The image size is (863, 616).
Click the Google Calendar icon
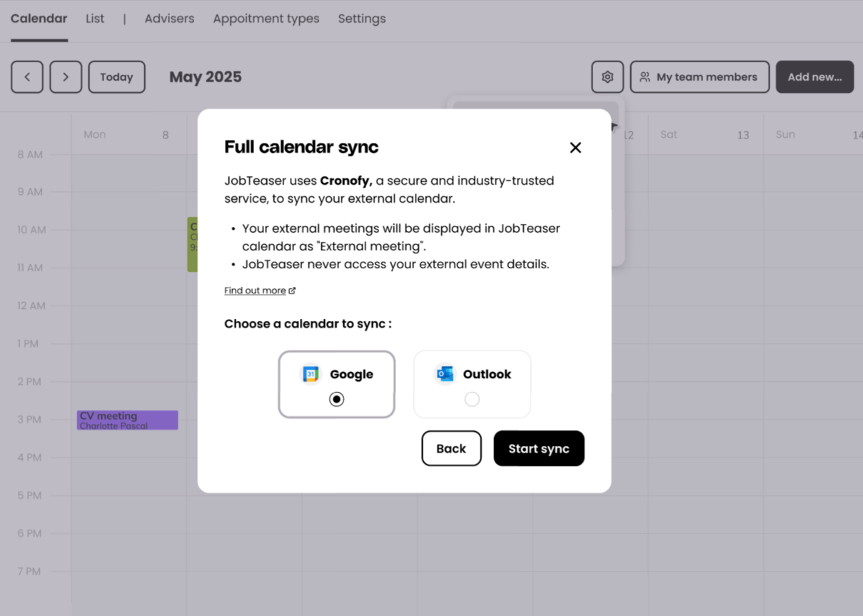click(311, 374)
